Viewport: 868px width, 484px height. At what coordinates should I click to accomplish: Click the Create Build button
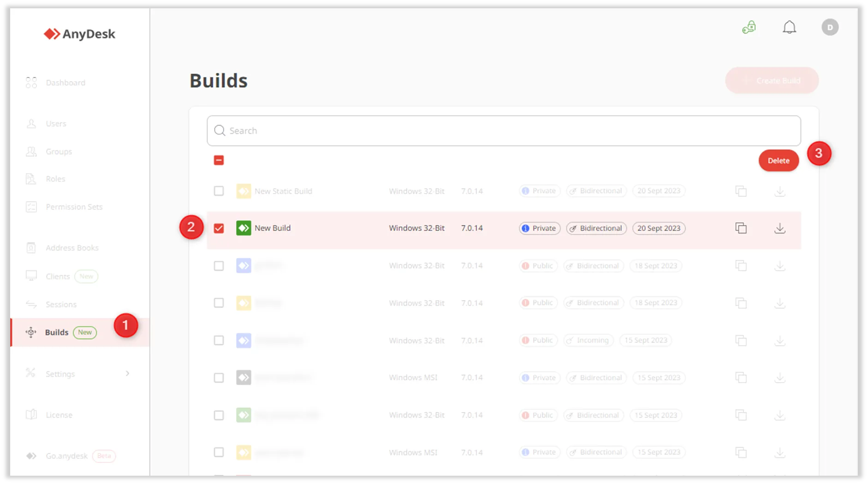(x=772, y=81)
